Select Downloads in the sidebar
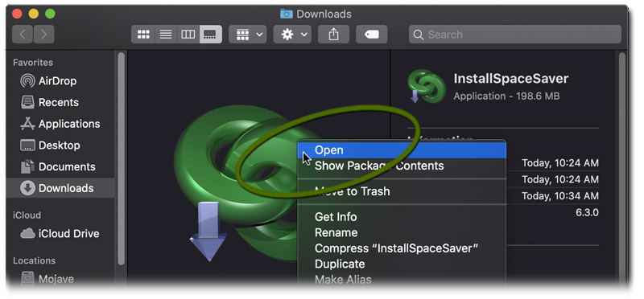The image size is (644, 299). click(60, 188)
